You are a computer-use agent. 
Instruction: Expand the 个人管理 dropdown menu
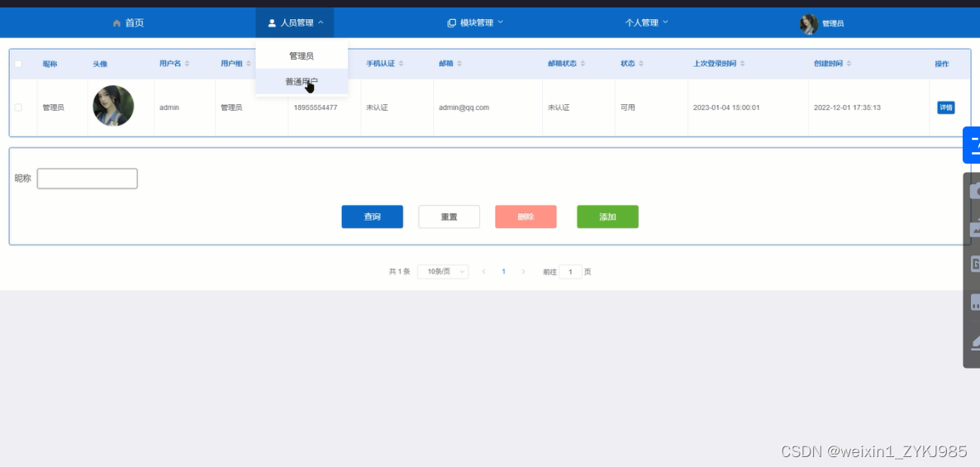(646, 23)
